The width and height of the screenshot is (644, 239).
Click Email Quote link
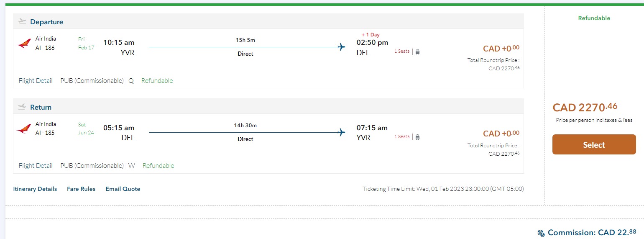[x=123, y=189]
